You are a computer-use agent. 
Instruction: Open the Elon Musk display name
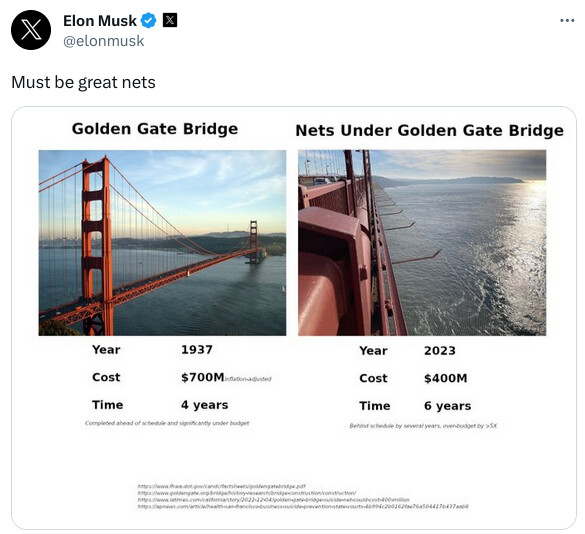pos(100,21)
